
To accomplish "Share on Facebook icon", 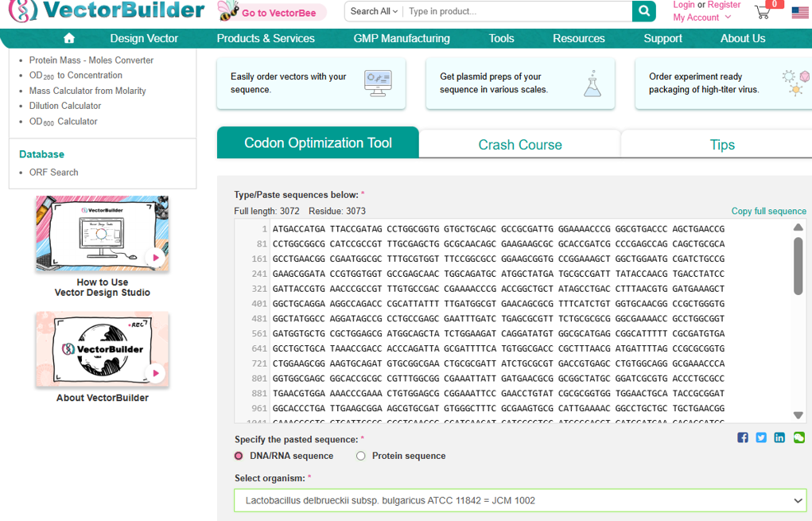I will click(742, 437).
